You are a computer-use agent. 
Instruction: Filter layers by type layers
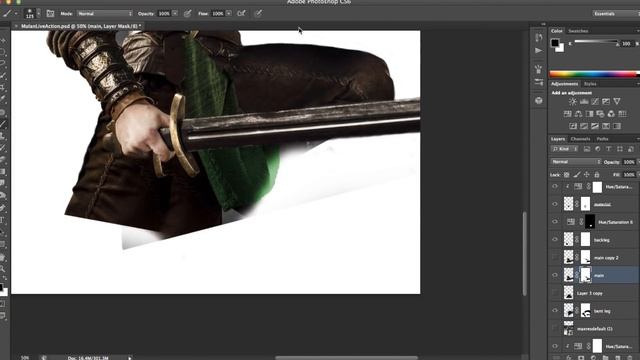tap(609, 149)
